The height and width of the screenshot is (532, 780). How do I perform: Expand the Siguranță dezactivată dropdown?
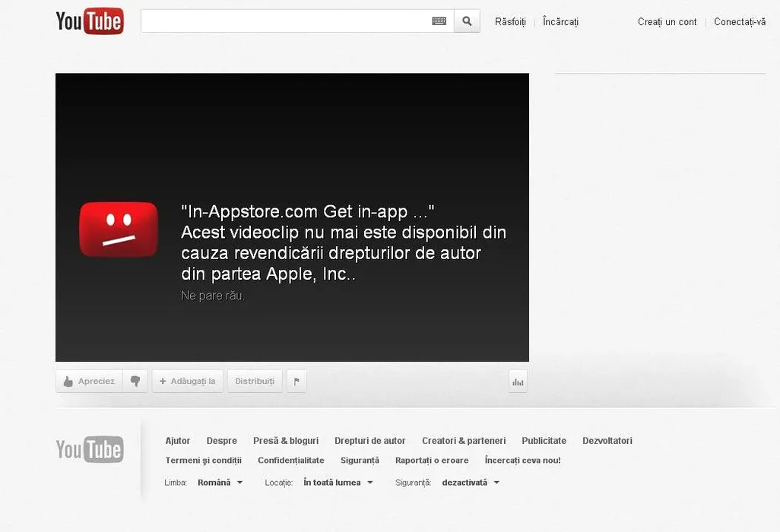tap(471, 483)
